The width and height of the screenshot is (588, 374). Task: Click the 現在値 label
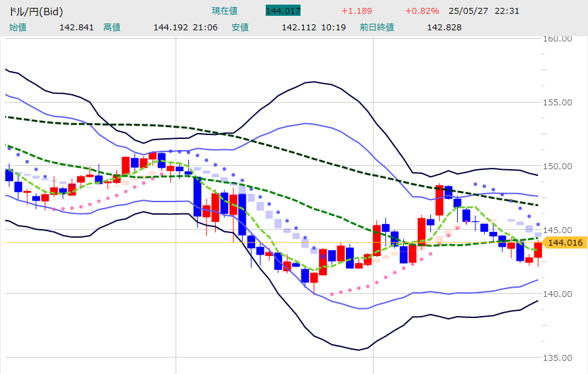pyautogui.click(x=225, y=11)
